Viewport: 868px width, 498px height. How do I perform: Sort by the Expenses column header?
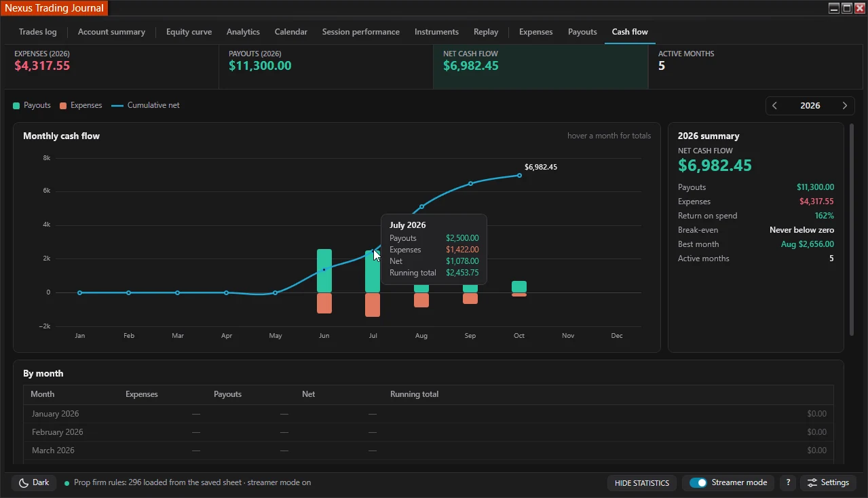pos(142,394)
